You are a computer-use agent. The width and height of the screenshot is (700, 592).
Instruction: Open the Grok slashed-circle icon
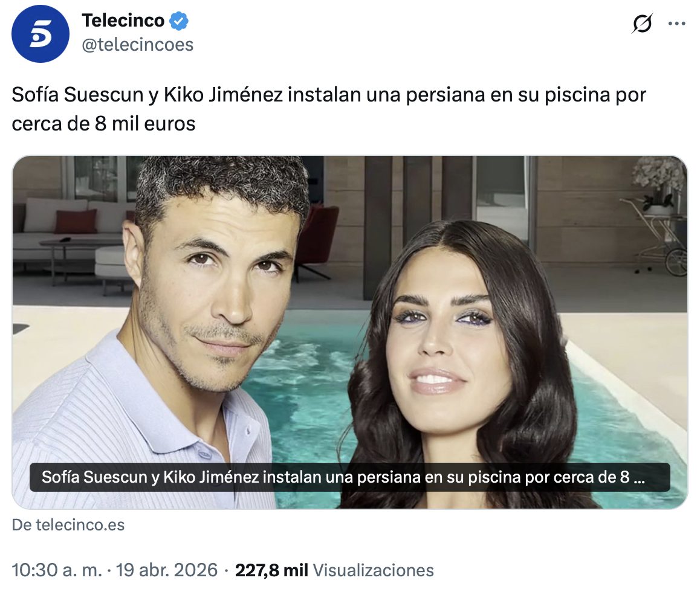[642, 23]
